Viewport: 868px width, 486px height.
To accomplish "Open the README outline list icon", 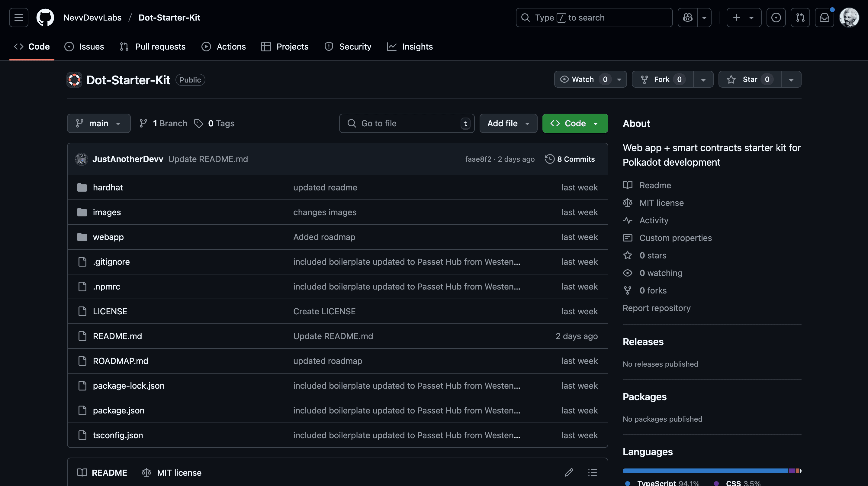I will 592,472.
